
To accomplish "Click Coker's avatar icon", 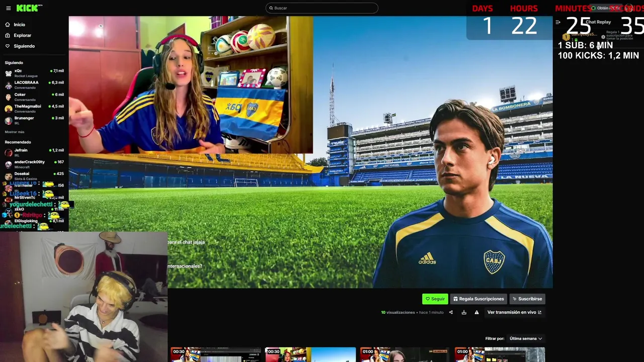I will pos(9,97).
